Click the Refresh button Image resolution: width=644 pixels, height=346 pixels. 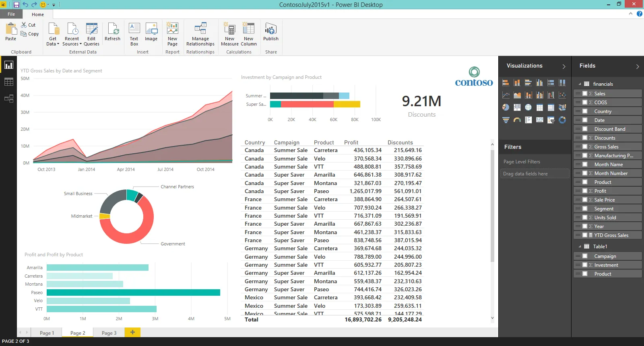tap(112, 32)
